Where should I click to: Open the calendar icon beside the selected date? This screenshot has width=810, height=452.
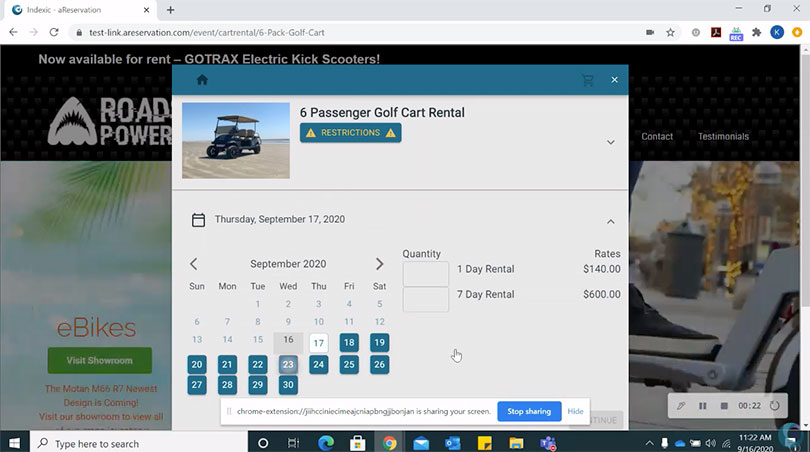pyautogui.click(x=198, y=220)
